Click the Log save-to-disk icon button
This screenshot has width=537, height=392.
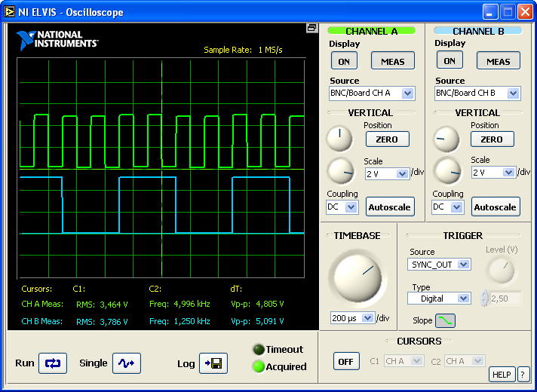point(213,363)
